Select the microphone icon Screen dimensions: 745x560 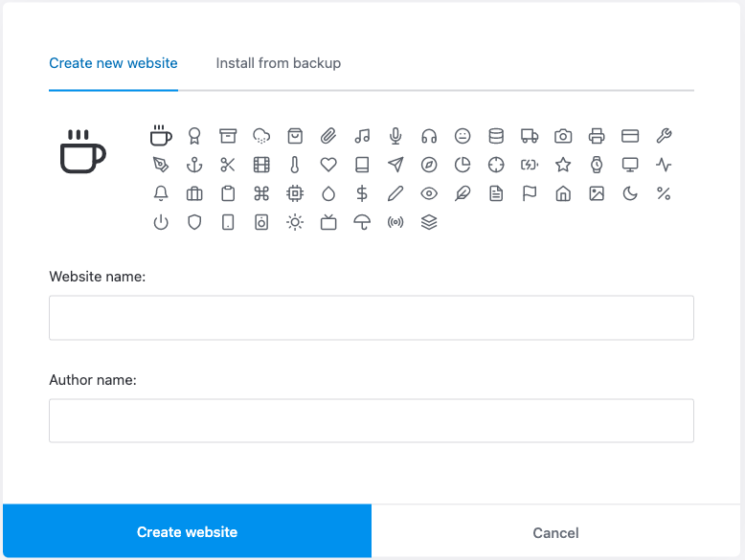pyautogui.click(x=395, y=136)
